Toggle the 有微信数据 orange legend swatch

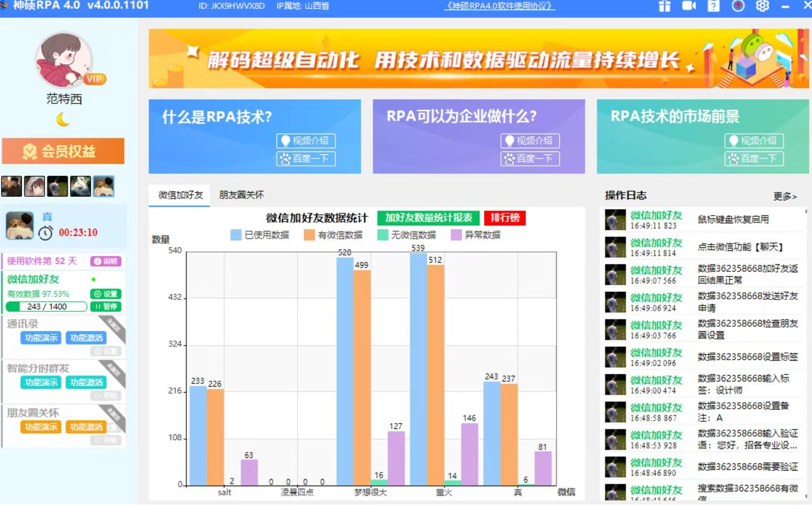point(309,235)
